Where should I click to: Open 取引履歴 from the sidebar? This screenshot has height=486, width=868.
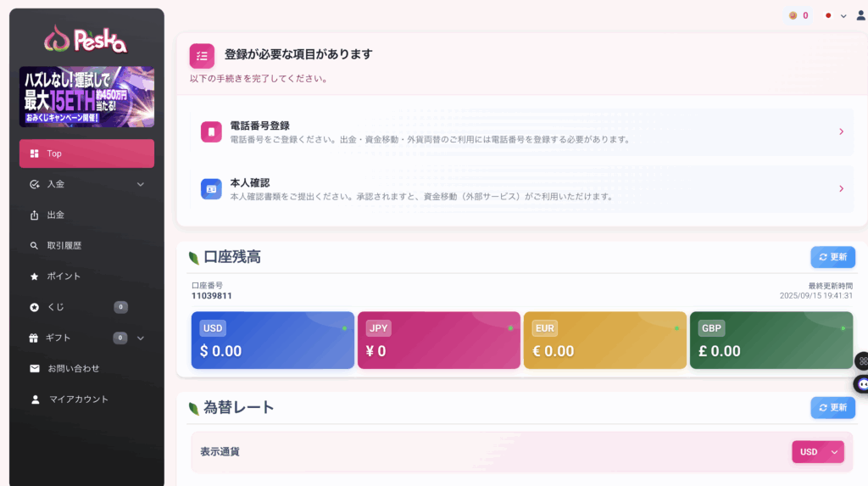tap(64, 246)
